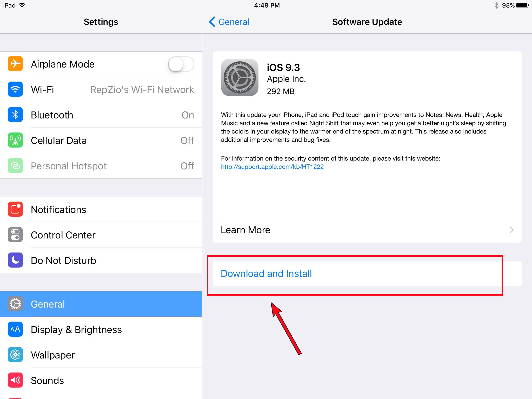The image size is (532, 399).
Task: Tap the Bluetooth icon in the sidebar
Action: [15, 115]
